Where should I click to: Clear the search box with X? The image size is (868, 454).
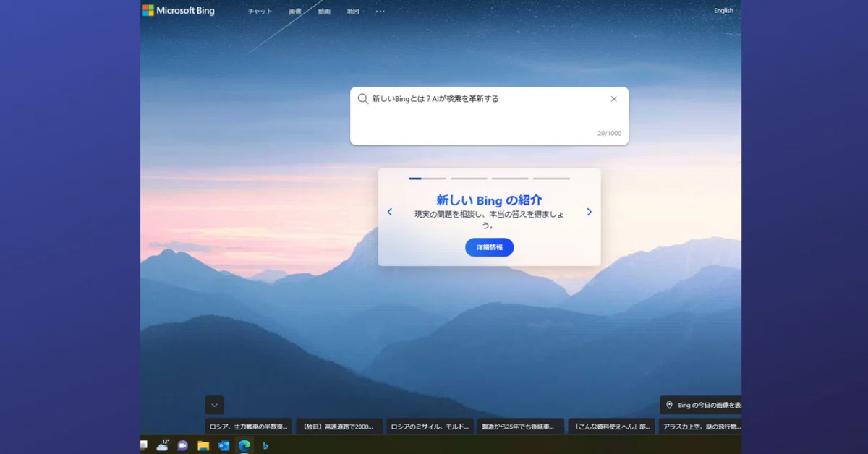(614, 99)
